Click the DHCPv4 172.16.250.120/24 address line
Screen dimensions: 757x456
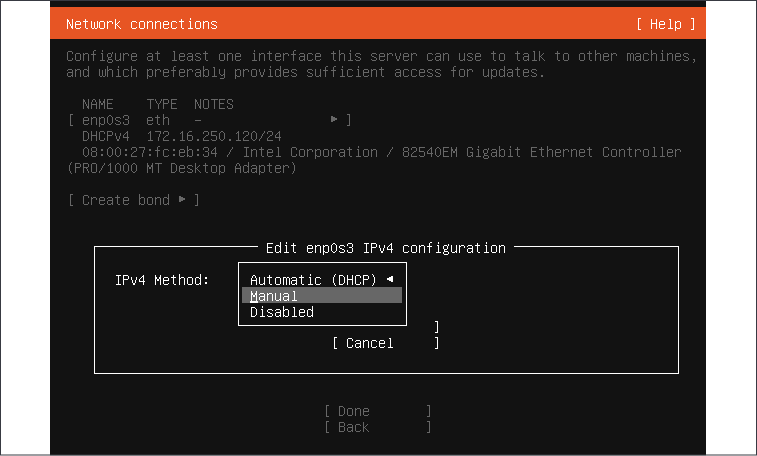point(182,136)
